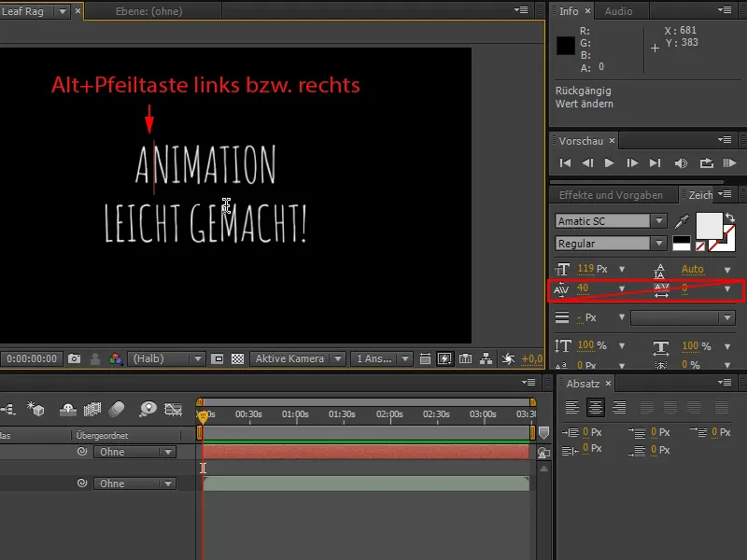Set colors to black and white swatch

coord(682,244)
